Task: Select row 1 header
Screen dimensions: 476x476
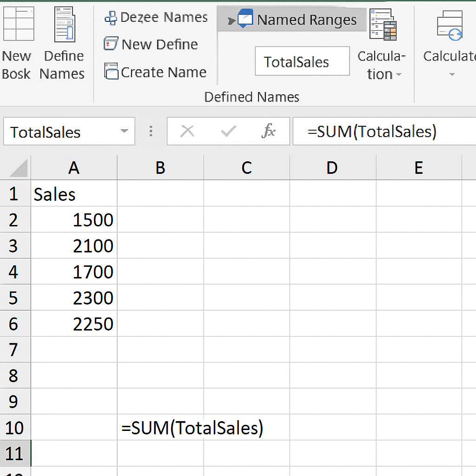Action: [15, 193]
